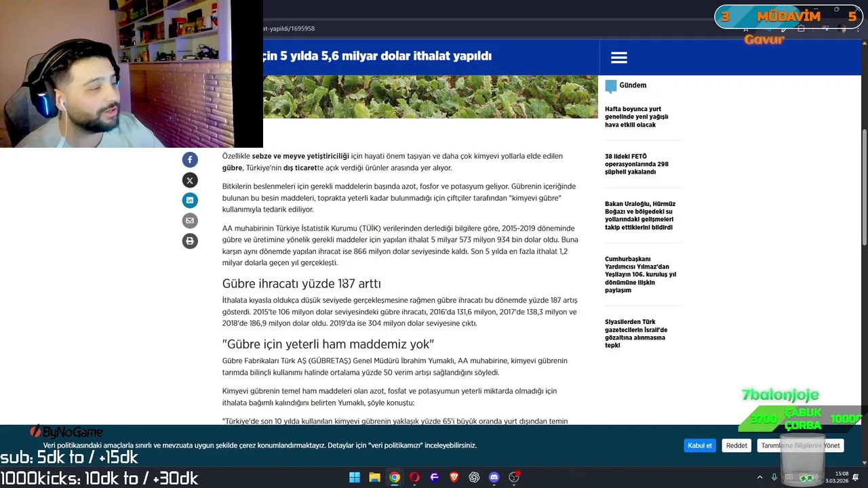Launch Opera from the taskbar
The width and height of the screenshot is (868, 488).
pyautogui.click(x=414, y=477)
